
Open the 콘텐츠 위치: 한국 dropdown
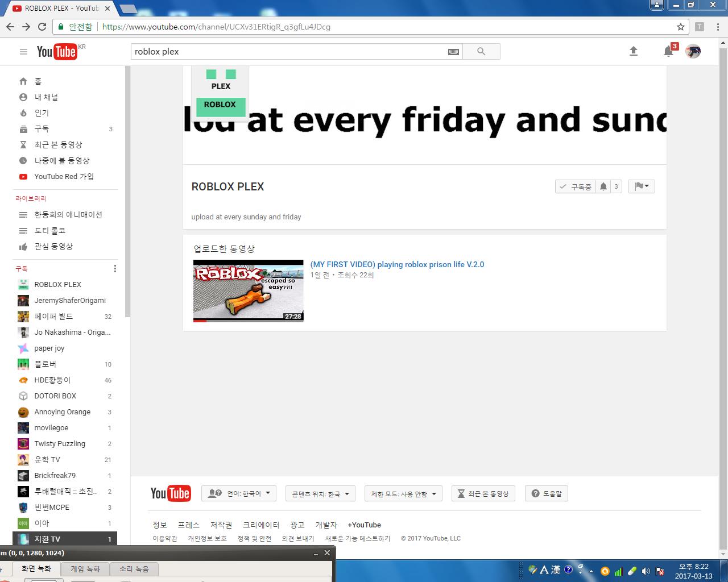320,493
